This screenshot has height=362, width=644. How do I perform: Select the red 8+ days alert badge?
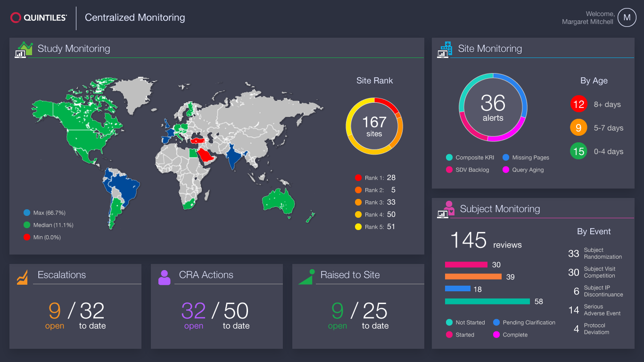coord(578,104)
